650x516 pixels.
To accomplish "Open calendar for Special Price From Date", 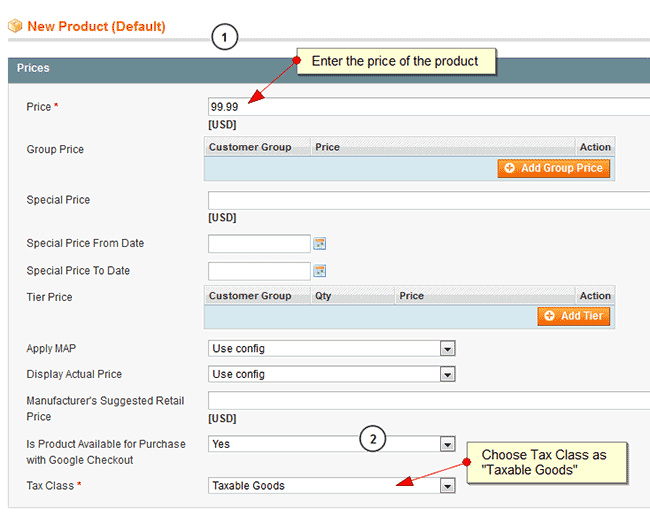I will point(319,243).
